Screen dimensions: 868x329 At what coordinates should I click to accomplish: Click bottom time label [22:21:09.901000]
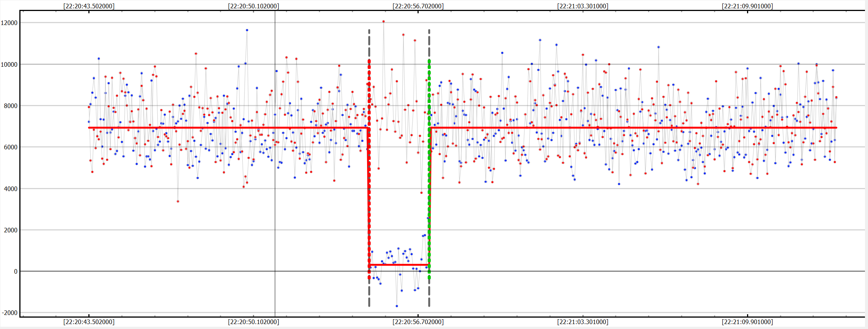pos(747,322)
